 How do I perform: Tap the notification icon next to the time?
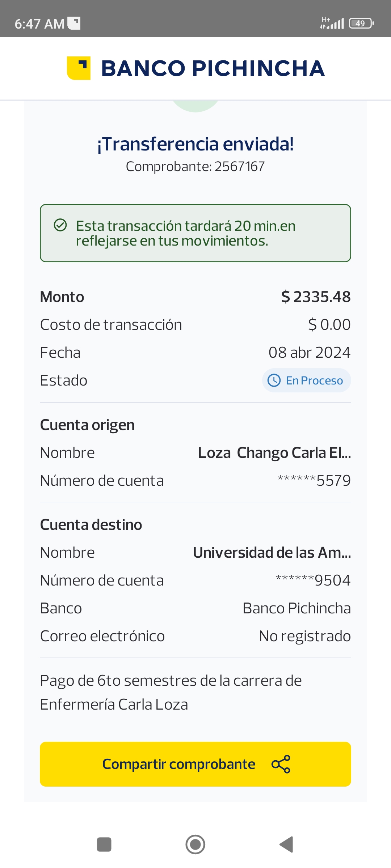click(x=74, y=24)
